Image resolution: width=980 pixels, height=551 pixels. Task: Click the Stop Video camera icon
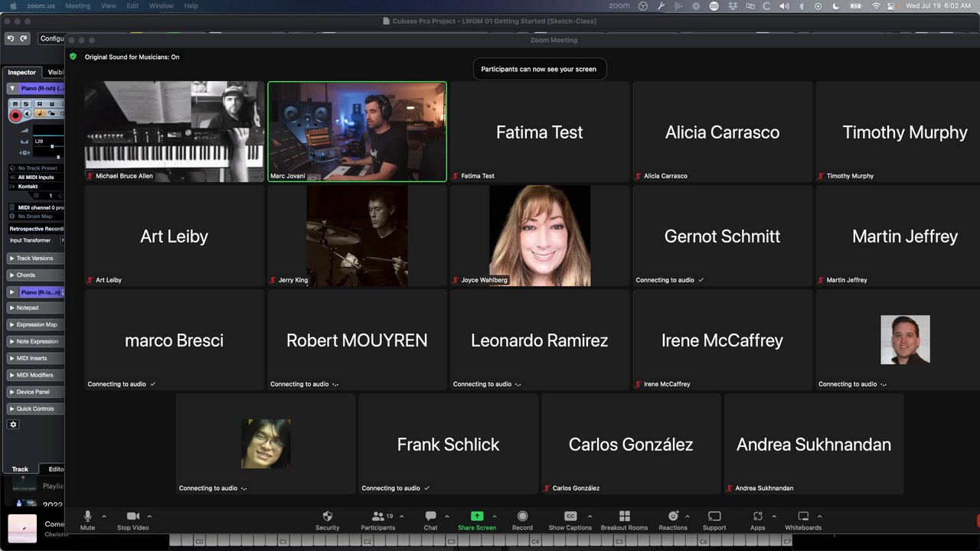133,517
